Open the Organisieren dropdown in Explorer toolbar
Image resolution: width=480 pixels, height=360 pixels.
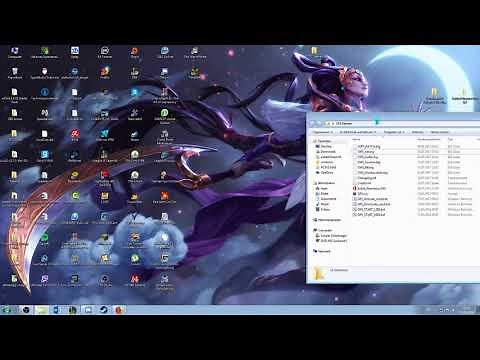[x=322, y=132]
